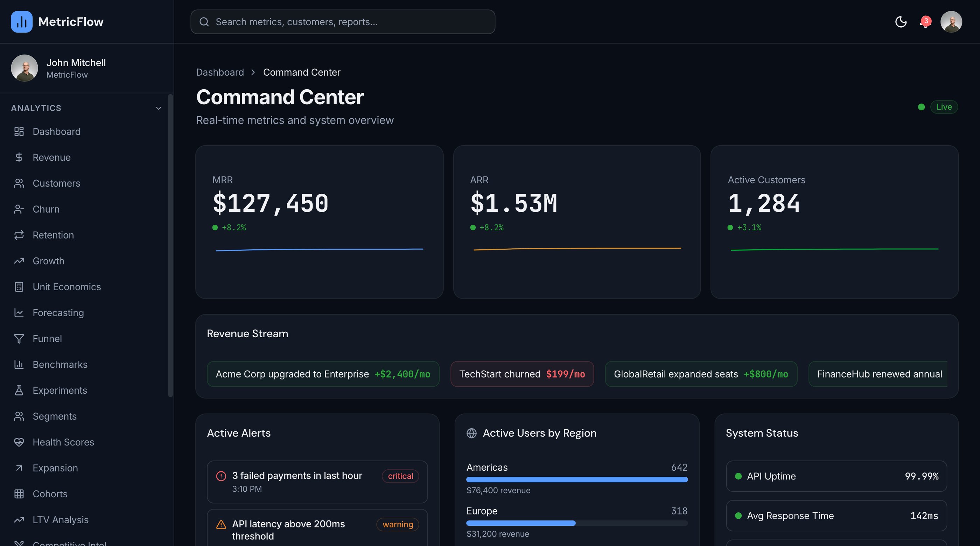Image resolution: width=980 pixels, height=546 pixels.
Task: Click the Experiments flask icon
Action: 19,391
